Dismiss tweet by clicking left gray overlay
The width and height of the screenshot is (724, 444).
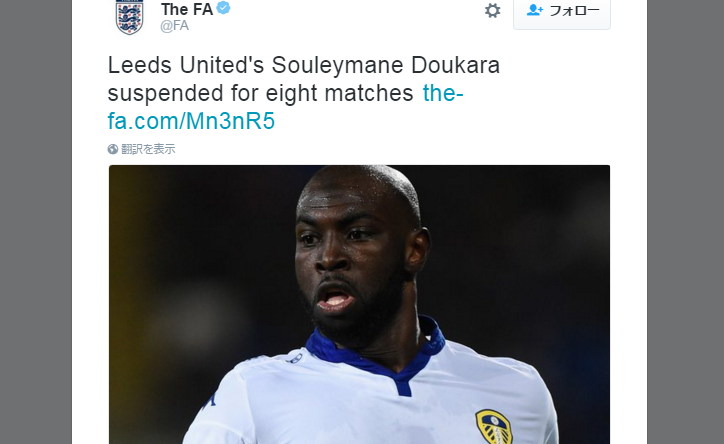(x=36, y=222)
